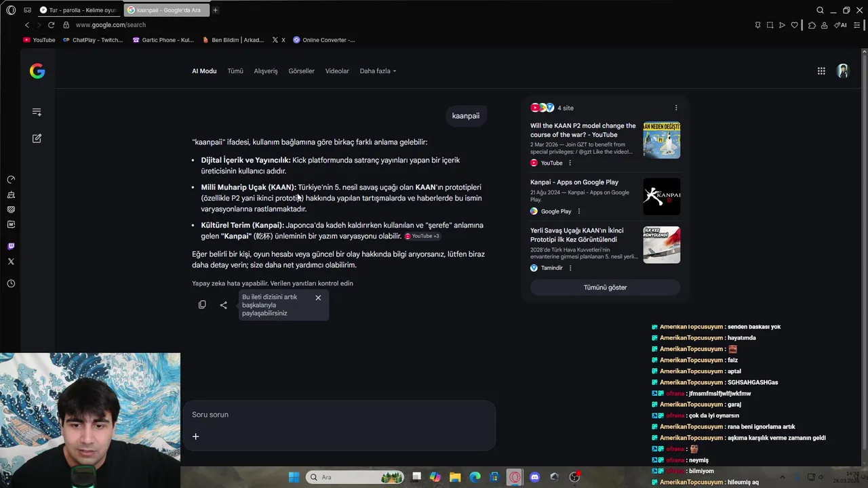Reload the page
The height and width of the screenshot is (488, 868).
[x=51, y=25]
